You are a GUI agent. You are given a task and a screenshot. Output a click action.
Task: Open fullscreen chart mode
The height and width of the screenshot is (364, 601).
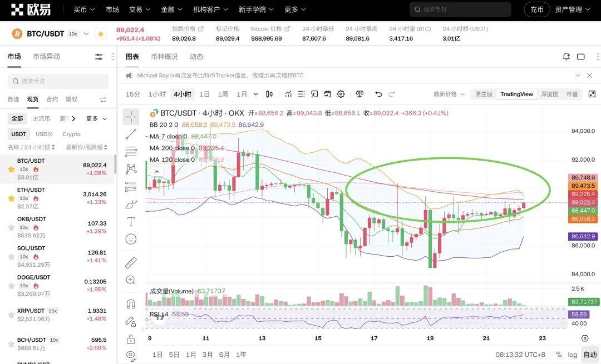coord(592,94)
